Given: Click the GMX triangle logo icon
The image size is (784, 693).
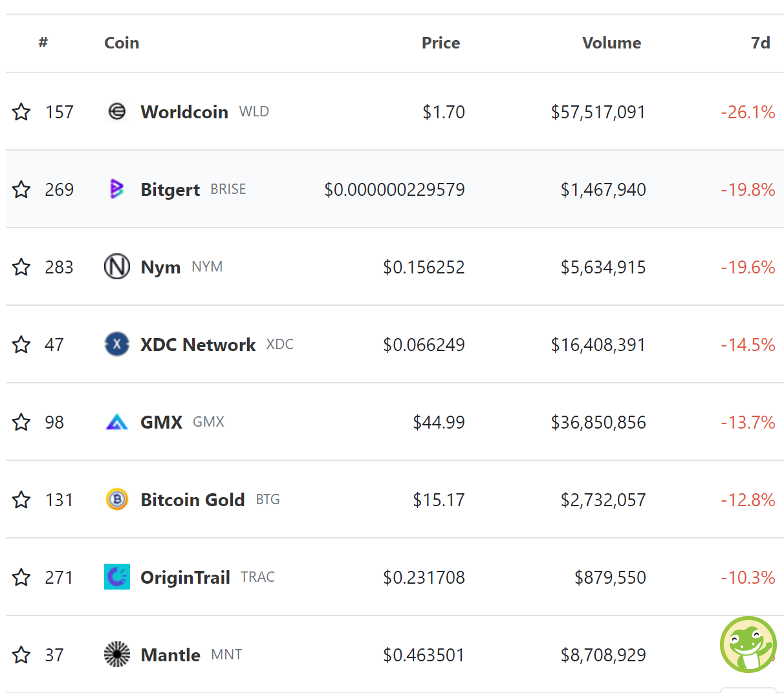Looking at the screenshot, I should pos(117,422).
